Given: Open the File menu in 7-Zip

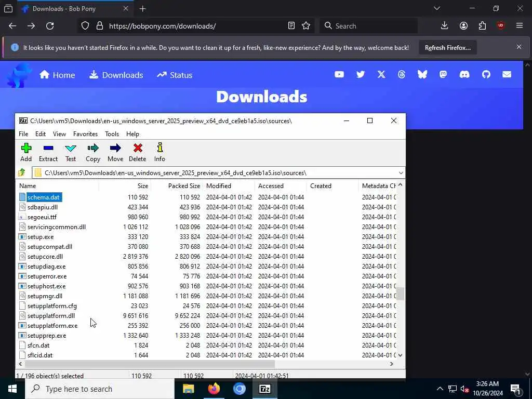Looking at the screenshot, I should tap(23, 134).
